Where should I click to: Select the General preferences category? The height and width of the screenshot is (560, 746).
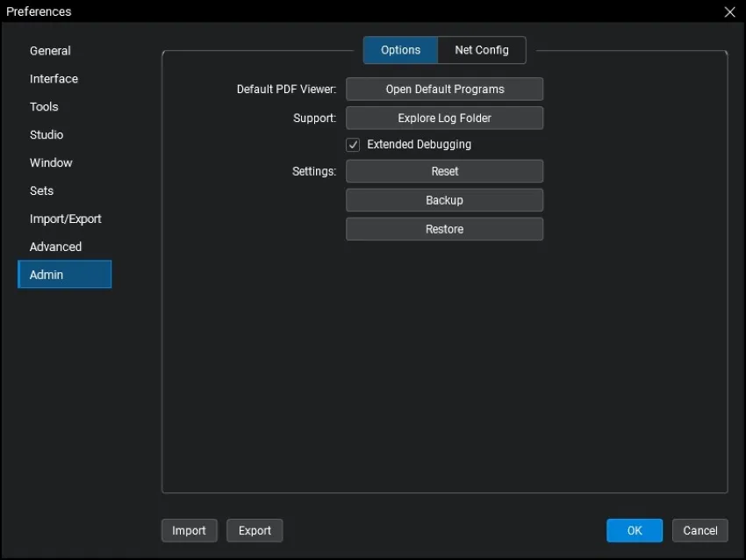(50, 50)
